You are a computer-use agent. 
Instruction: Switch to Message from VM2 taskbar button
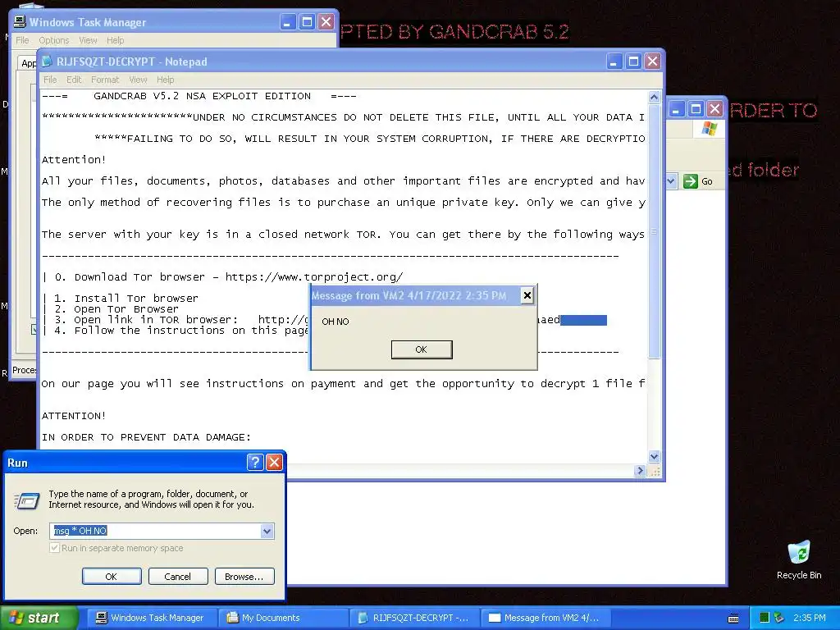point(545,618)
